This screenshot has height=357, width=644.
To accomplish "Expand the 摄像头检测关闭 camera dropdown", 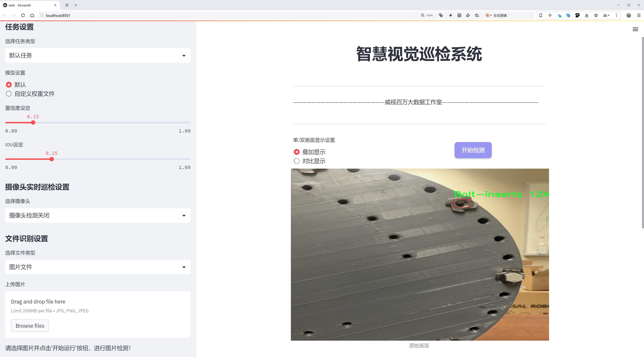I will (98, 215).
